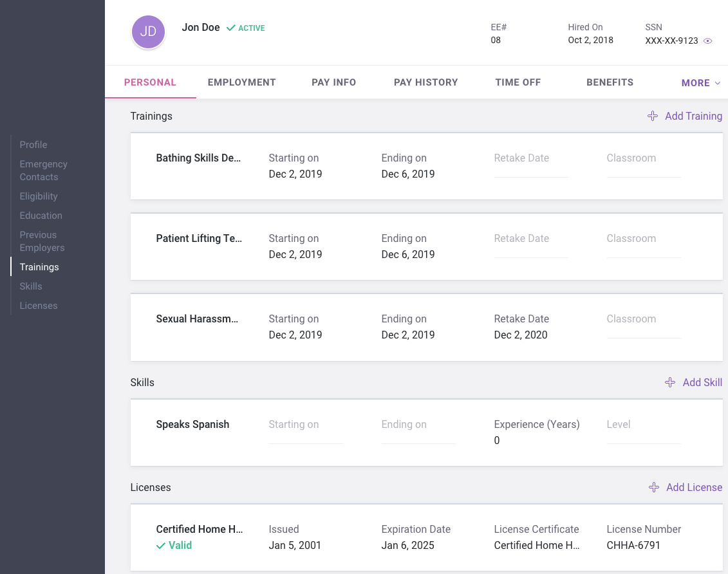Click the green Active status checkmark
The height and width of the screenshot is (574, 728).
[x=231, y=28]
